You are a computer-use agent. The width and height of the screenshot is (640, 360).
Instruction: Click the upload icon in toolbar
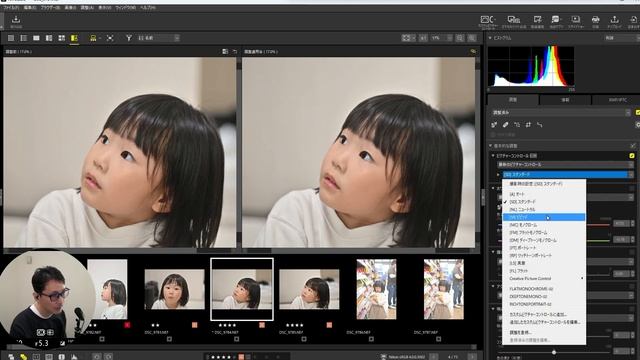(x=614, y=19)
